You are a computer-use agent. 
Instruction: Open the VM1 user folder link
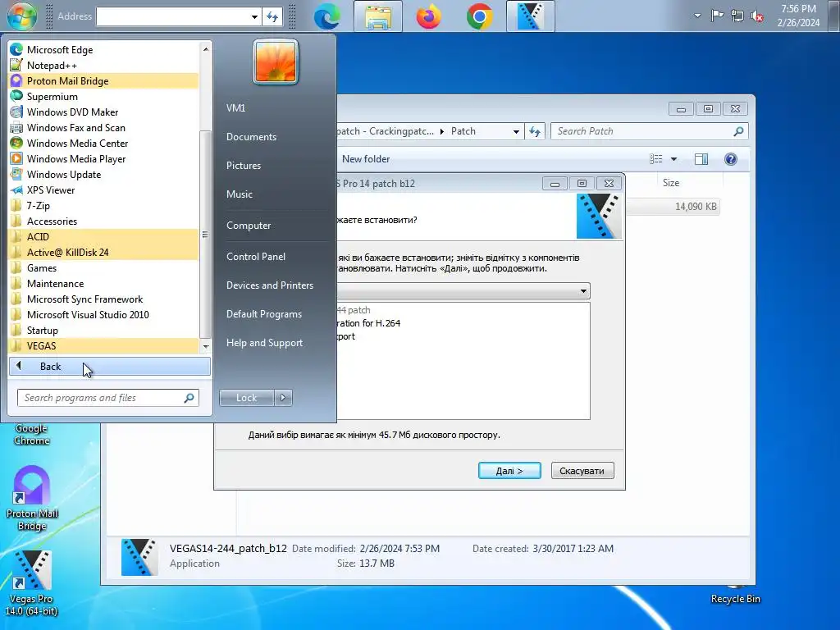click(x=235, y=107)
